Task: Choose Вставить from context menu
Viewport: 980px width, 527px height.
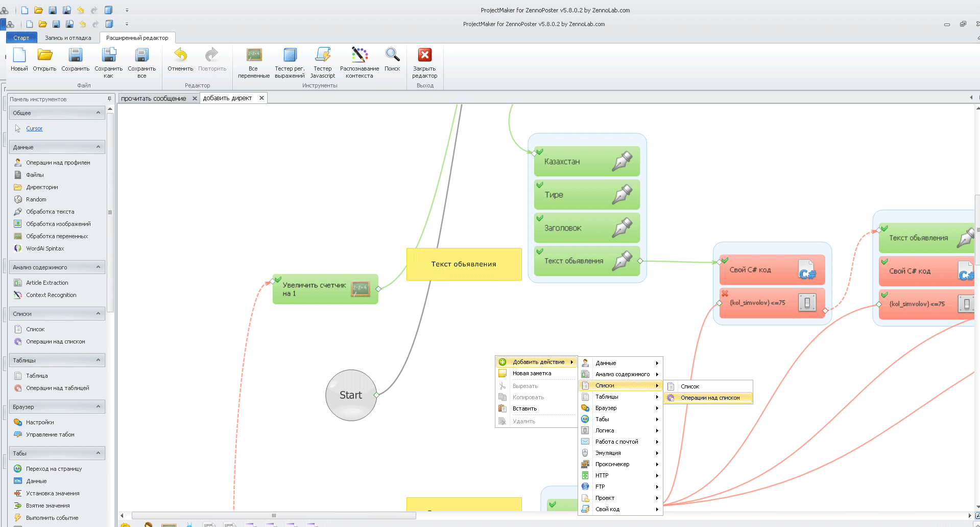Action: click(x=536, y=408)
